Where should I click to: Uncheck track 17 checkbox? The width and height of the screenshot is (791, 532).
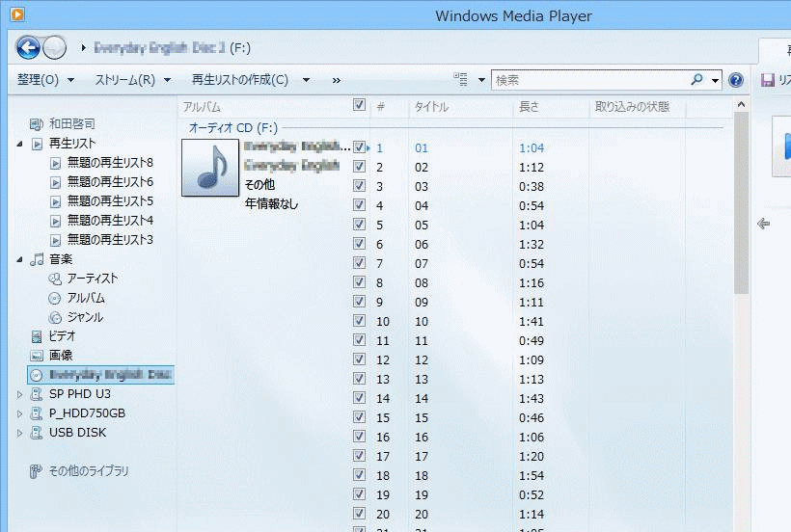[359, 456]
